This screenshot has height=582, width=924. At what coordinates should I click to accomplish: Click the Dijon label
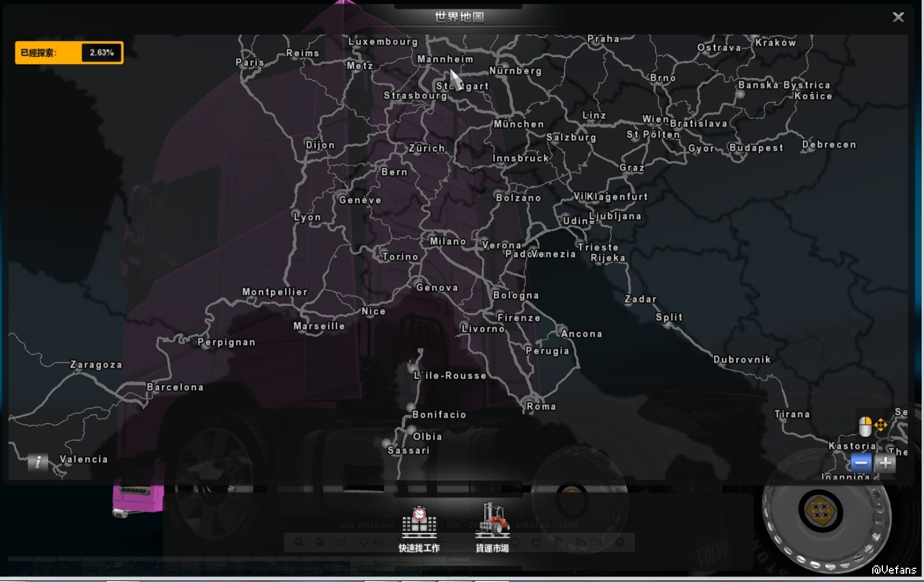coord(320,145)
